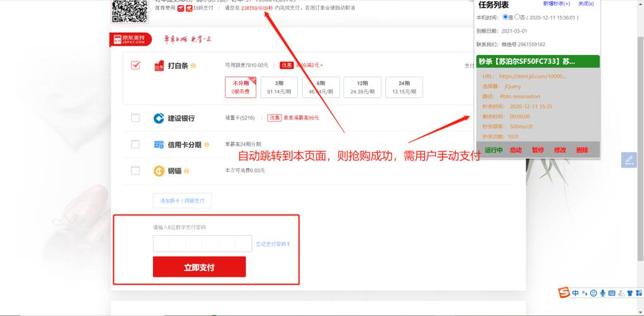Click the 储蓄卡(5216) text
Image resolution: width=644 pixels, height=316 pixels.
click(240, 118)
